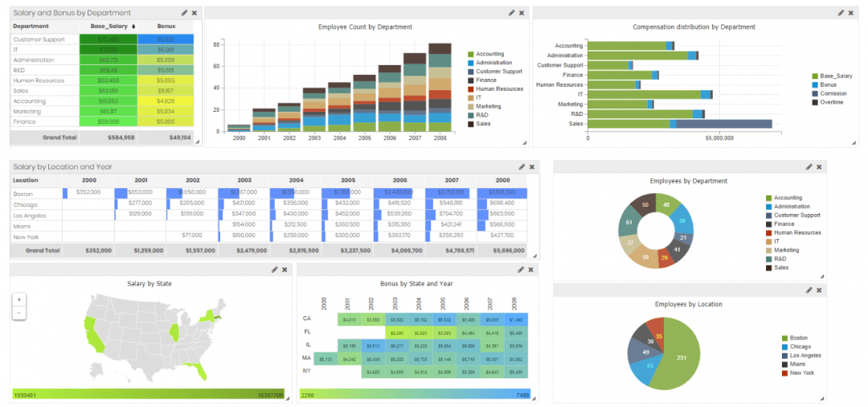The width and height of the screenshot is (868, 407).
Task: Select the 2008 column header in salary table
Action: point(502,180)
